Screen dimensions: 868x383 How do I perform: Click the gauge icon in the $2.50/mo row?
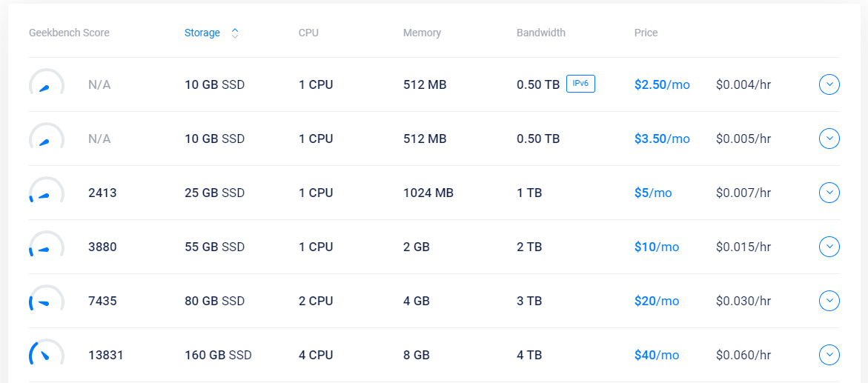click(x=47, y=83)
